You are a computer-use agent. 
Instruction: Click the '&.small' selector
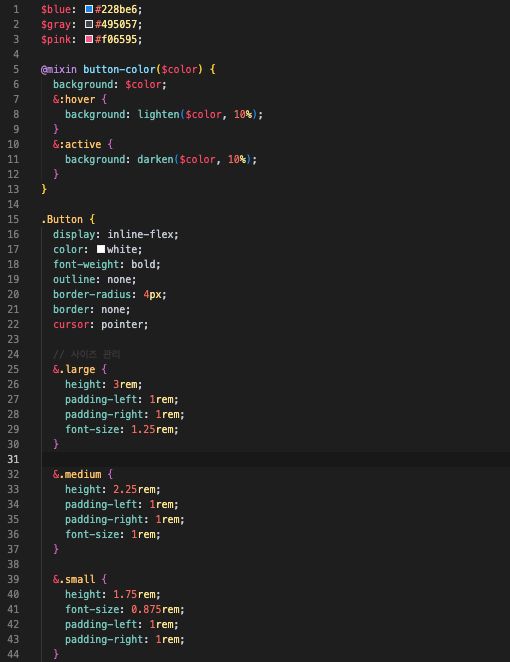[74, 579]
